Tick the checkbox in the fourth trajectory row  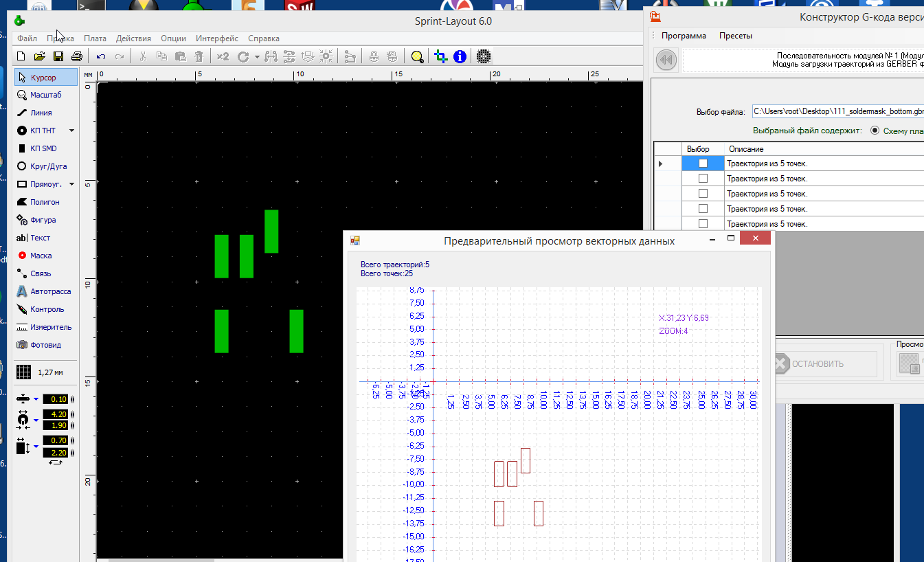tap(703, 209)
